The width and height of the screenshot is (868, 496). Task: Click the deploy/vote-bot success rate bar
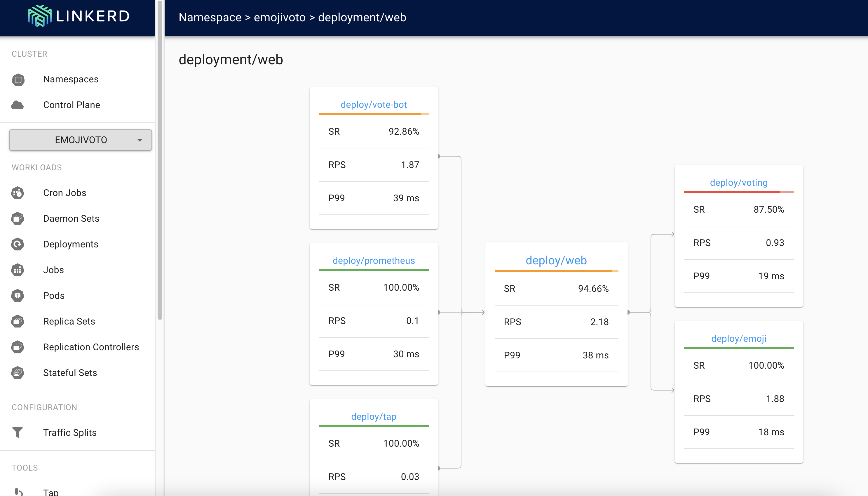(374, 114)
